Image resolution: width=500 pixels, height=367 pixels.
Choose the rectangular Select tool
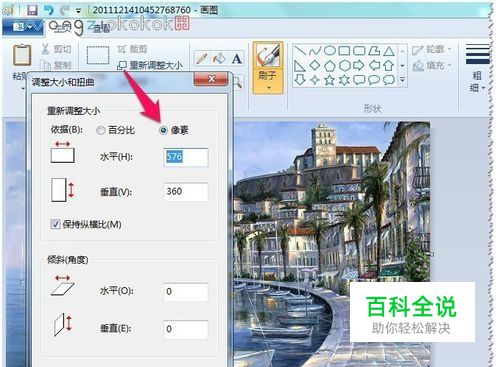click(x=98, y=55)
